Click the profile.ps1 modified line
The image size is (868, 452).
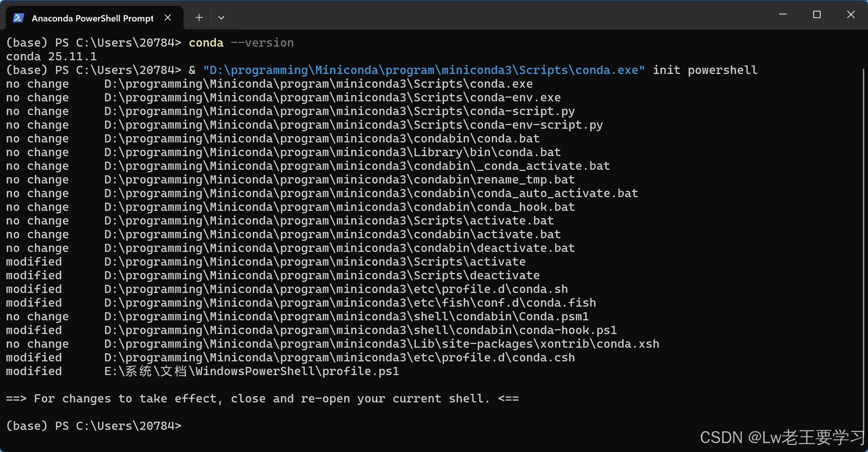point(252,371)
